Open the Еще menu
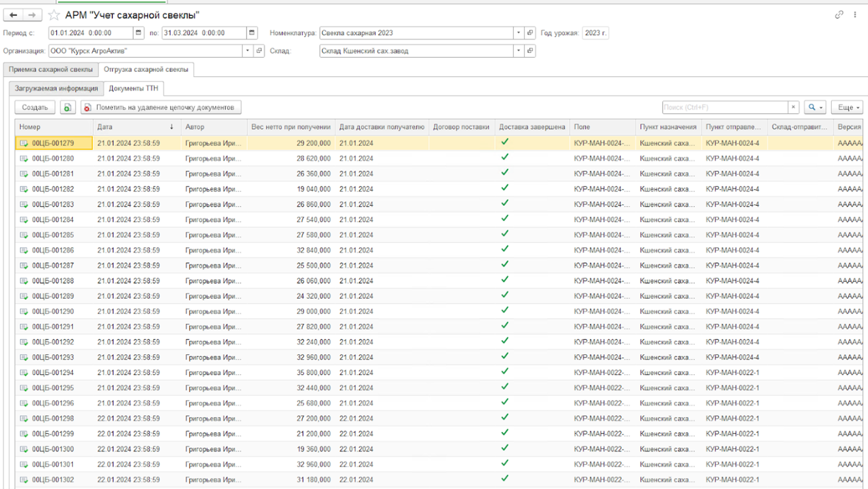 click(x=848, y=108)
